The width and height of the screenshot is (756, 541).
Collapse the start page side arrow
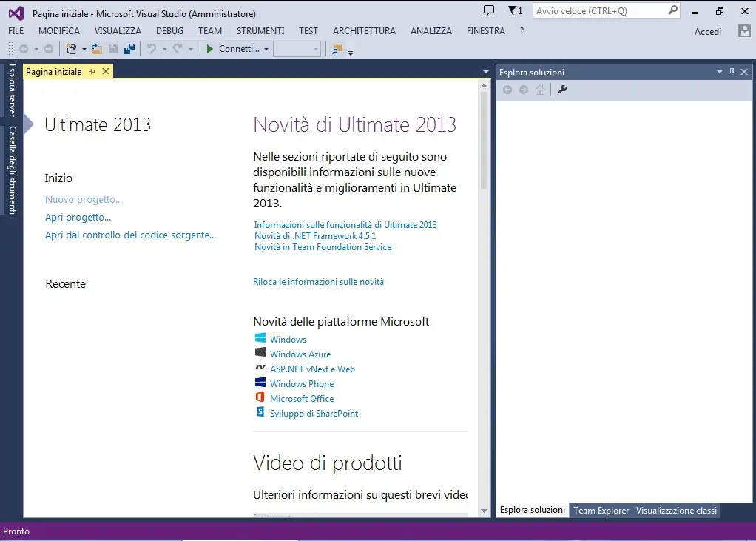click(28, 124)
